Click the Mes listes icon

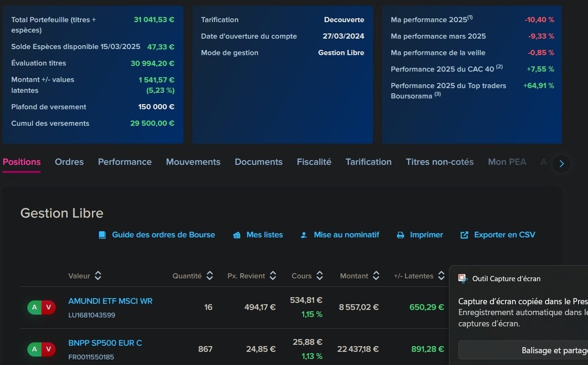237,235
